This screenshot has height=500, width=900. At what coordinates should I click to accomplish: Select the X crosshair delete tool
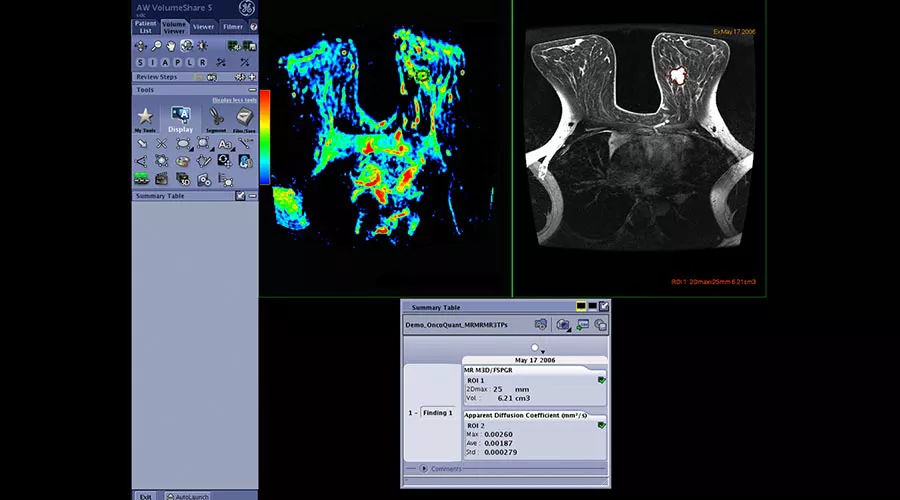click(x=161, y=144)
